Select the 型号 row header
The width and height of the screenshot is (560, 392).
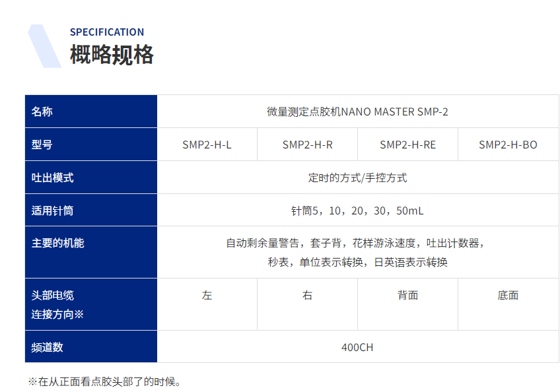point(91,145)
